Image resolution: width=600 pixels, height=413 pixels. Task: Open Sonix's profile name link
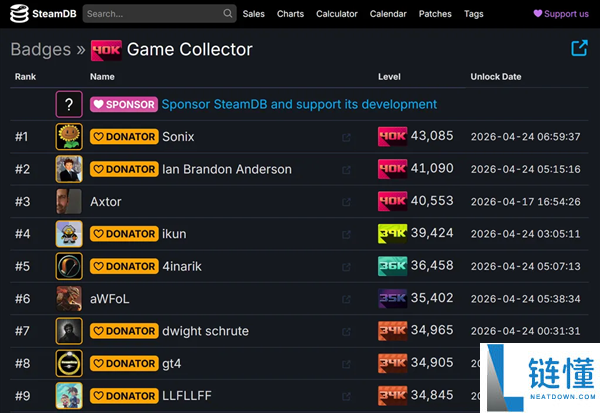pyautogui.click(x=178, y=137)
